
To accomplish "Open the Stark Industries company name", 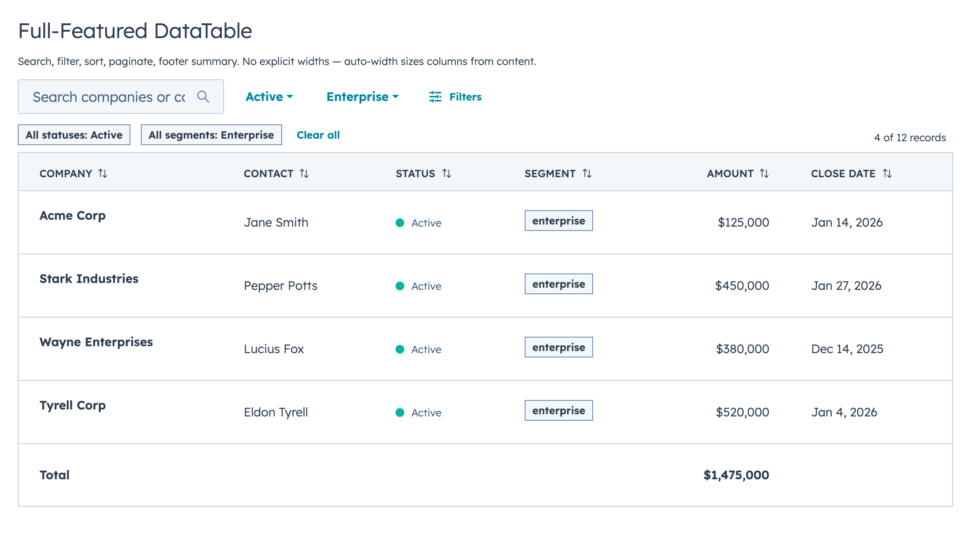I will (x=89, y=279).
